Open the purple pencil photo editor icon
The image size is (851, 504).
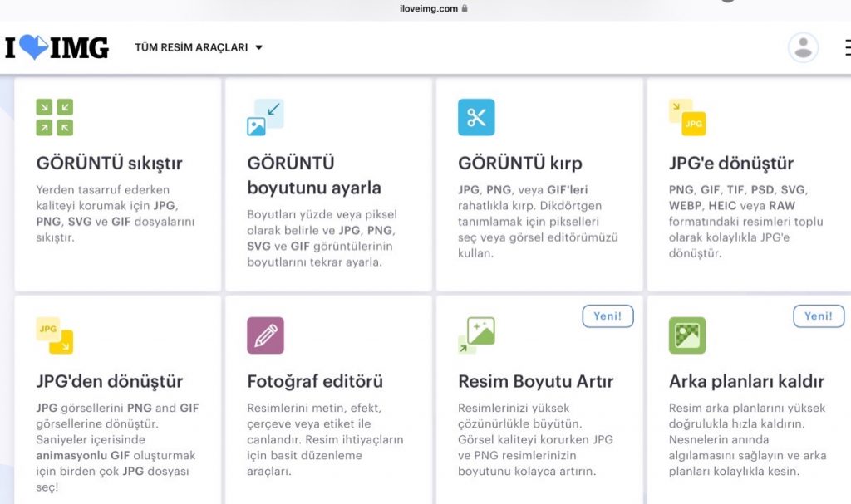pyautogui.click(x=265, y=335)
